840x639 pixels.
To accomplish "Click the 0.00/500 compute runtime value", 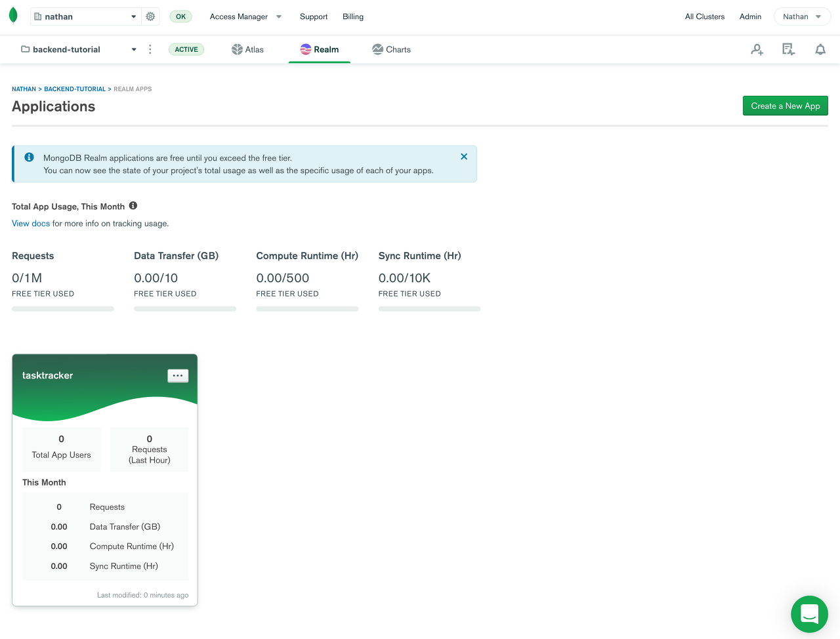I will (x=283, y=278).
